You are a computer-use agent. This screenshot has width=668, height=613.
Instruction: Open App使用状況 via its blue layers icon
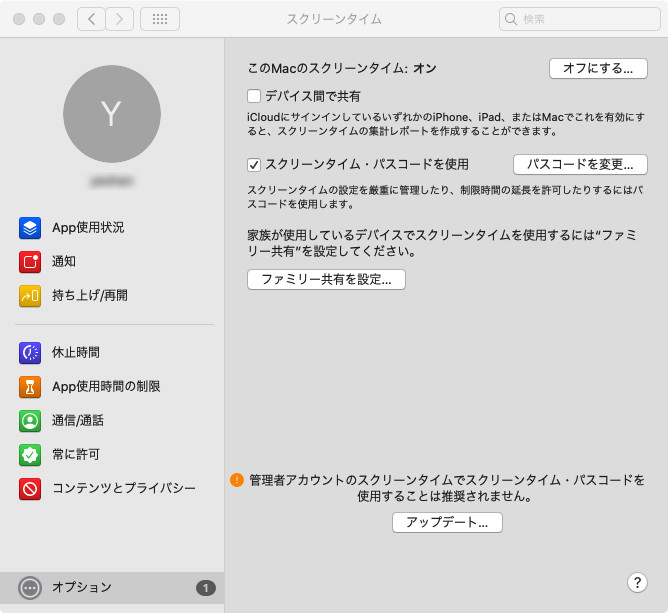30,228
